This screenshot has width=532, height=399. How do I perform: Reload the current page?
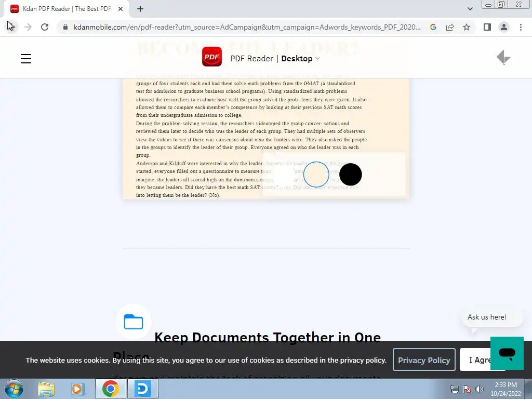click(x=45, y=27)
